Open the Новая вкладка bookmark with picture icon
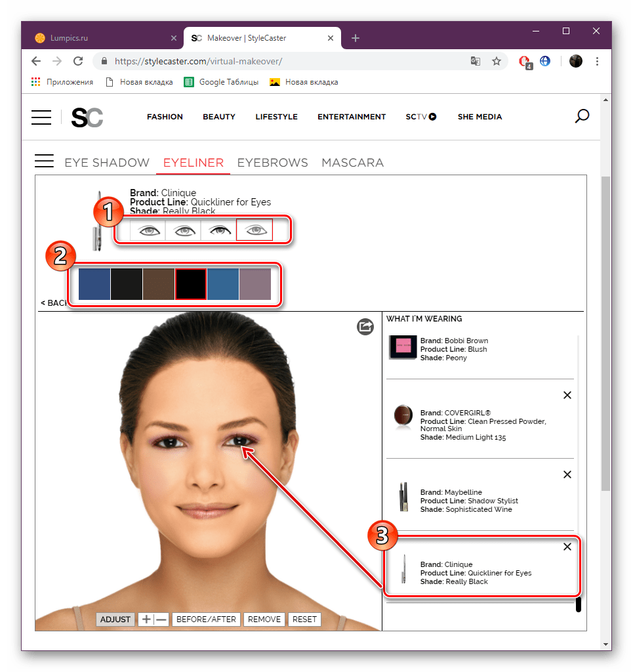The height and width of the screenshot is (672, 633). tap(304, 82)
